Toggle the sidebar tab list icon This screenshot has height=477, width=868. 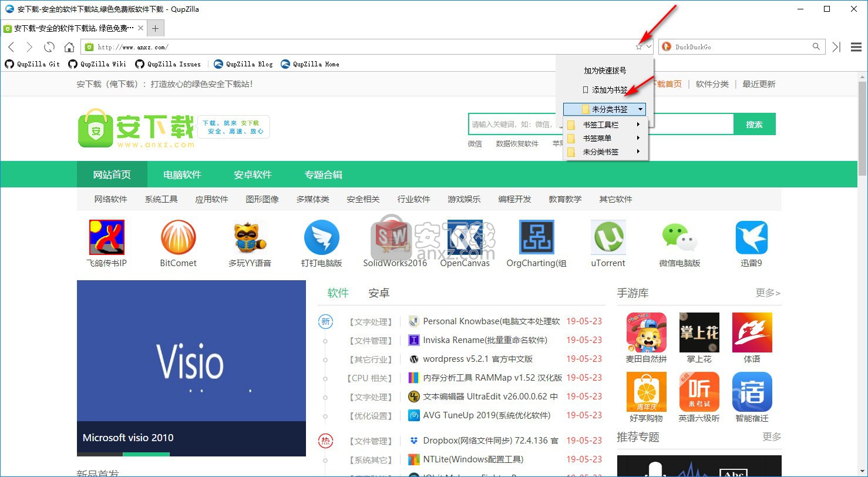click(837, 47)
